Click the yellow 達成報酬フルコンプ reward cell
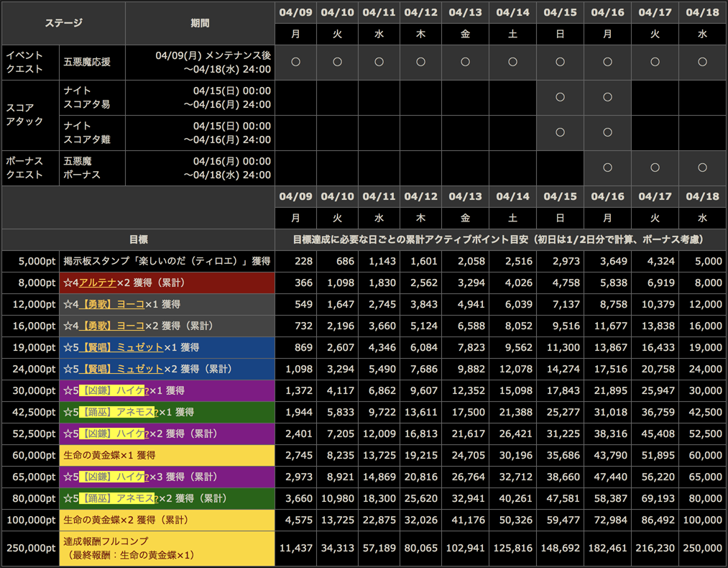Viewport: 728px width, 568px height. tap(167, 549)
